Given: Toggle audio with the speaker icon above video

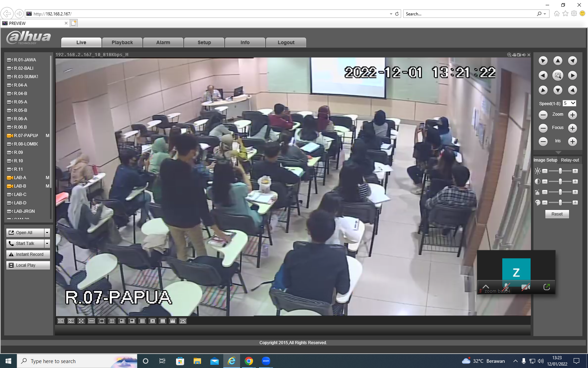Looking at the screenshot, I should point(524,55).
